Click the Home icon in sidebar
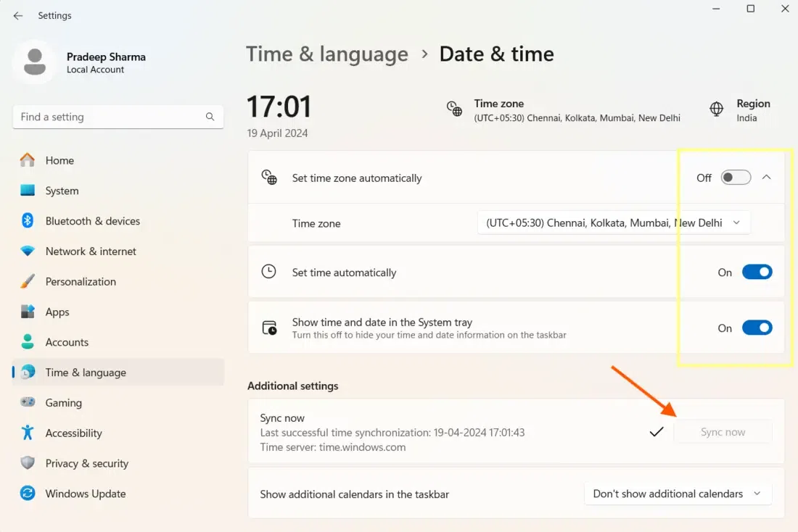 (28, 160)
